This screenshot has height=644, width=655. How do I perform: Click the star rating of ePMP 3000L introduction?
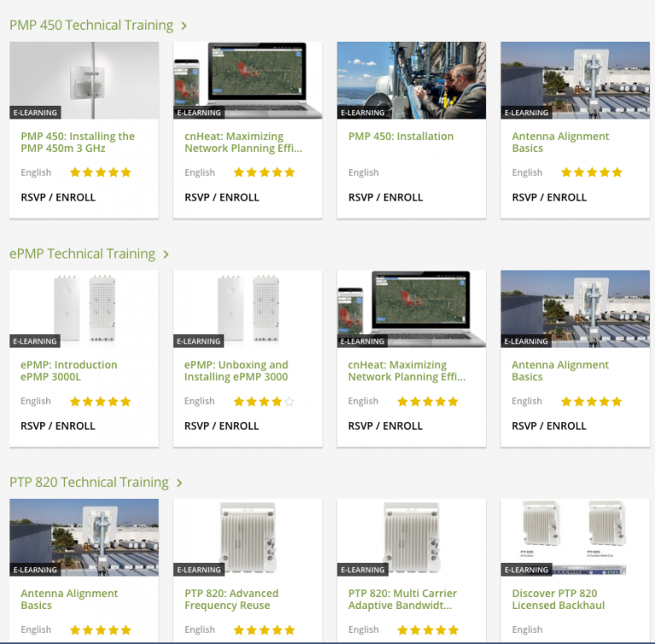click(x=101, y=402)
